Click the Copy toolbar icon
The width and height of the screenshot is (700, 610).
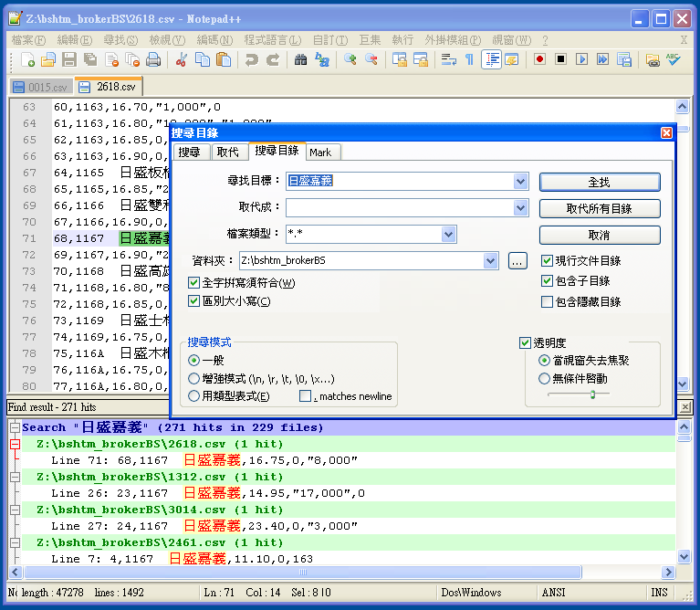(x=203, y=60)
